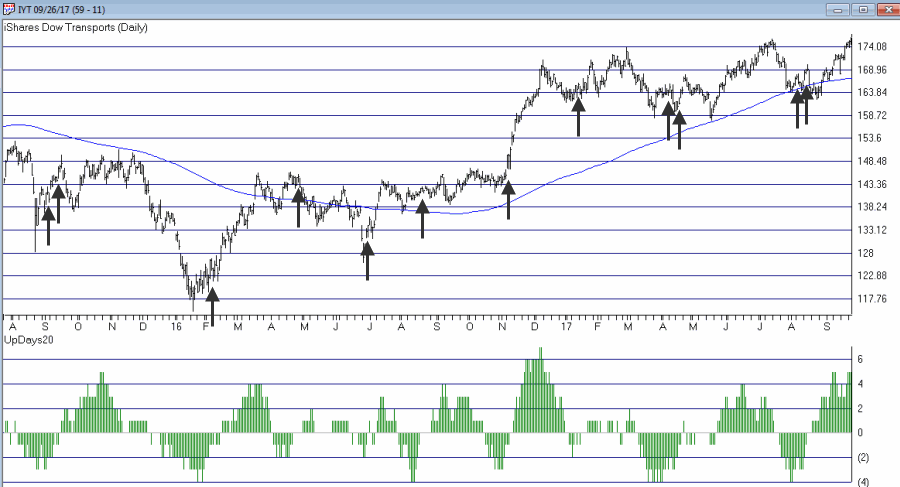Screen dimensions: 900x487
Task: Select the 'iShares Dow Transports (Daily)' chart label
Action: click(x=76, y=28)
